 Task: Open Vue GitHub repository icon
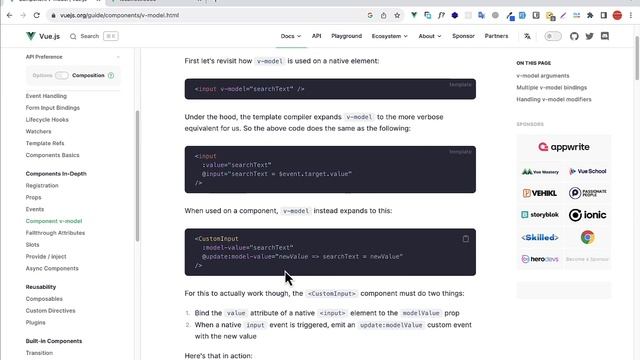[x=574, y=36]
